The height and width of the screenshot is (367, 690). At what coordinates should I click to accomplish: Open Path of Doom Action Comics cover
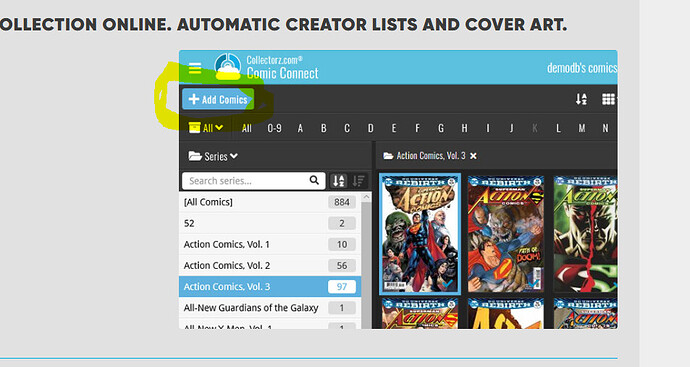506,234
